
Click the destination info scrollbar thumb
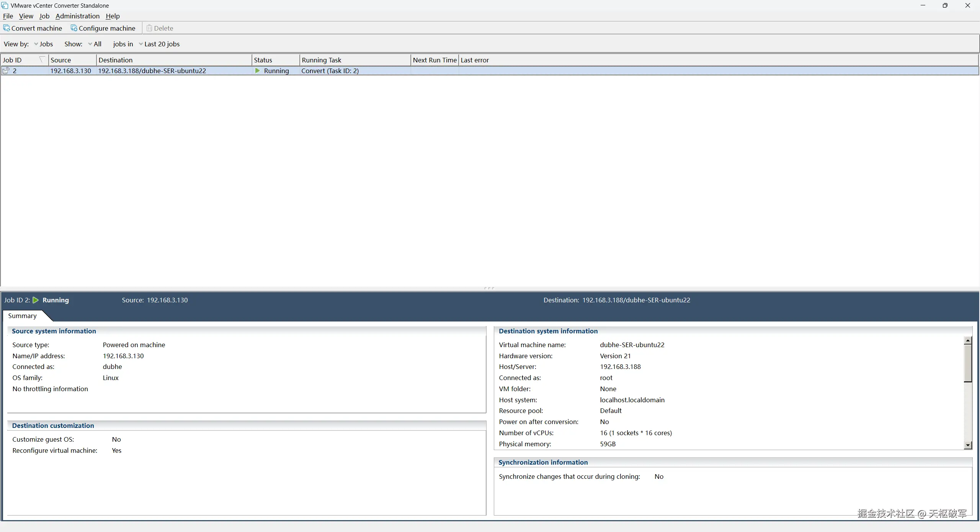pos(968,363)
